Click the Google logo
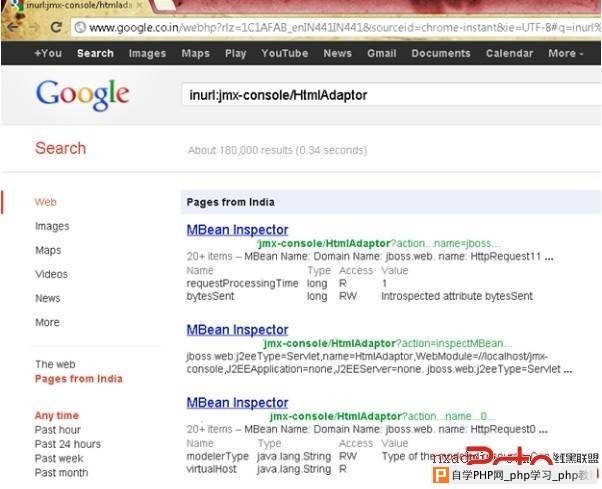The width and height of the screenshot is (602, 489). (x=83, y=95)
